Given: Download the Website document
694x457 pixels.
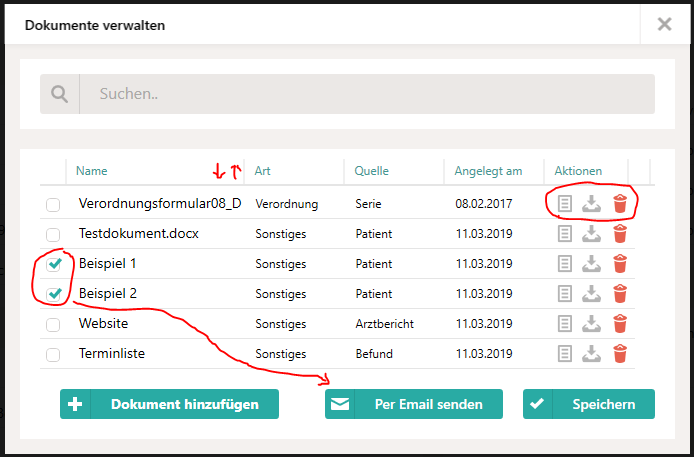Looking at the screenshot, I should [x=591, y=324].
